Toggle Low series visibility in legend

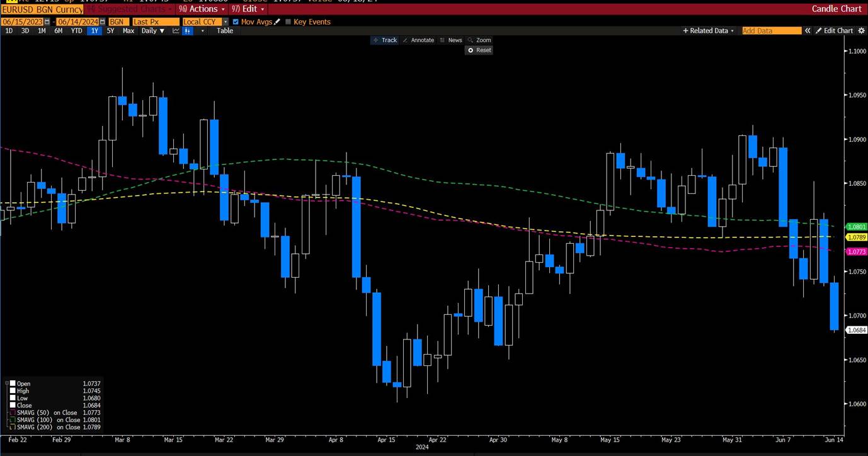pyautogui.click(x=13, y=398)
